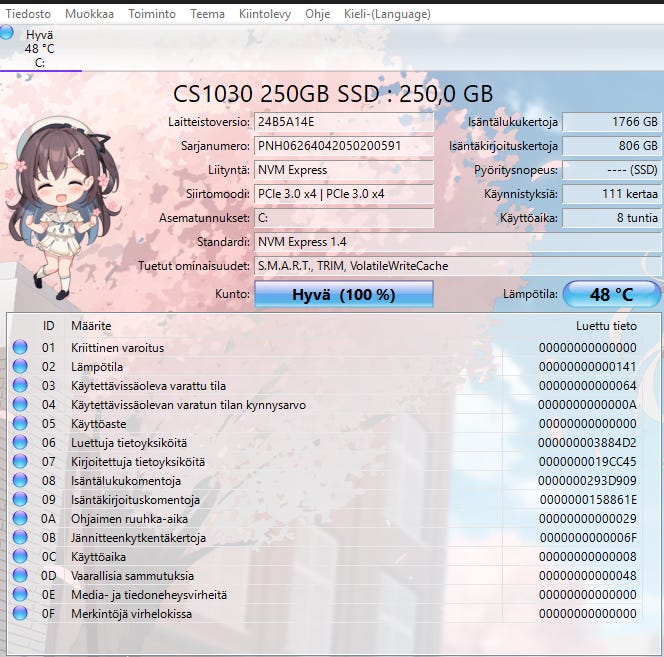The height and width of the screenshot is (657, 664).
Task: Click the Pyöritysnopeus value ---- (SSD)
Action: (x=611, y=170)
